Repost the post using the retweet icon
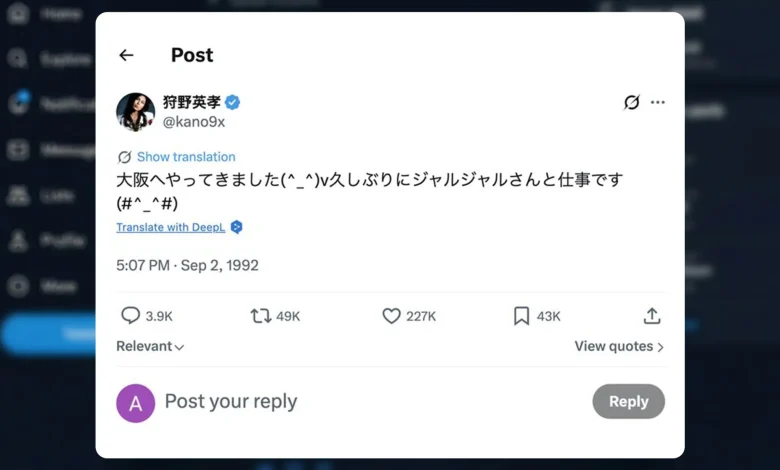Screen dimensions: 780x470 tap(261, 316)
